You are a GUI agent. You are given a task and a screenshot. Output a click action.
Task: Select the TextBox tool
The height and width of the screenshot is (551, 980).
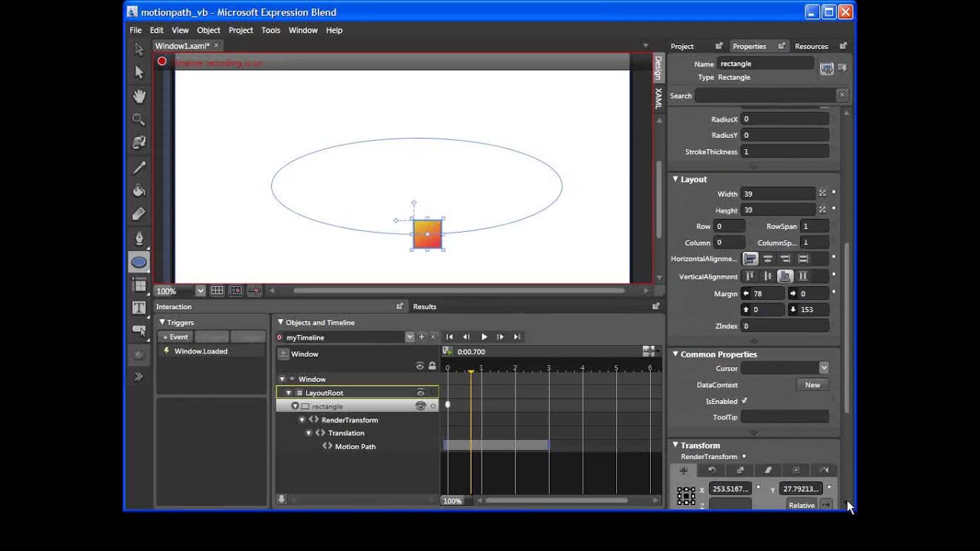coord(139,308)
